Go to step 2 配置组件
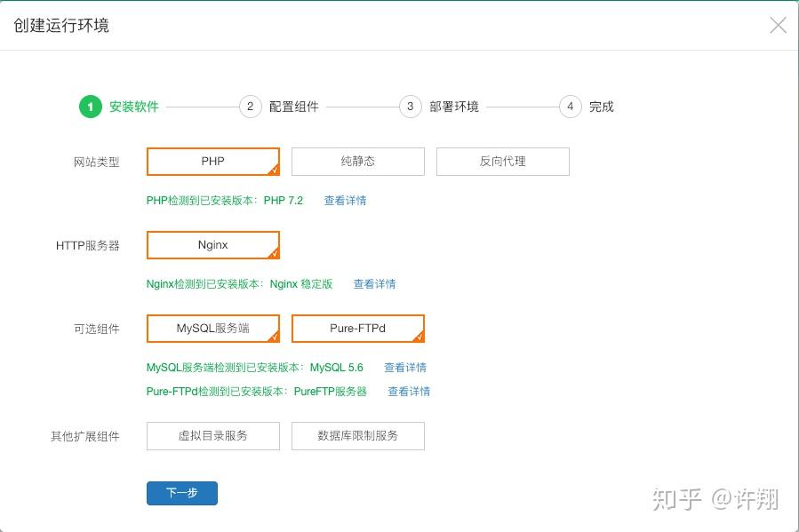 coord(279,107)
